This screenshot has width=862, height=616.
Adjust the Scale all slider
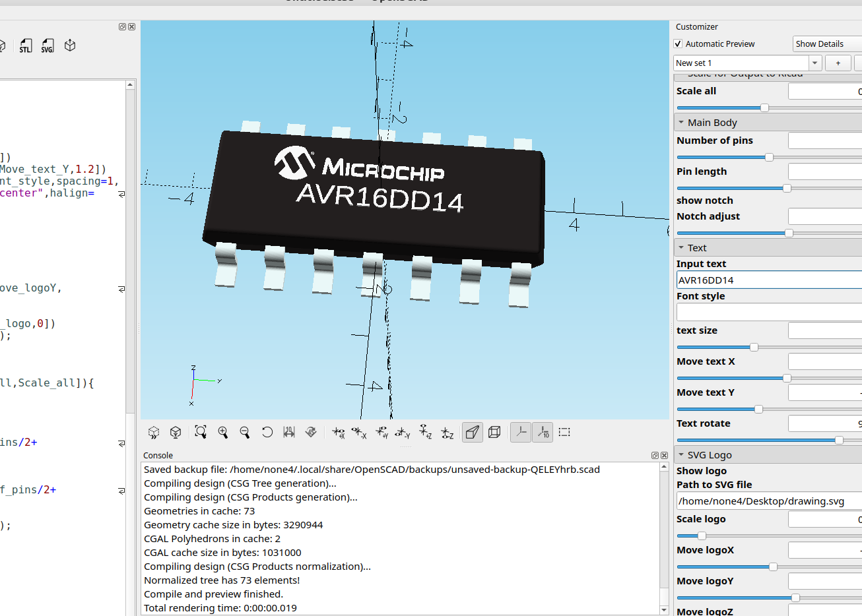pos(764,108)
